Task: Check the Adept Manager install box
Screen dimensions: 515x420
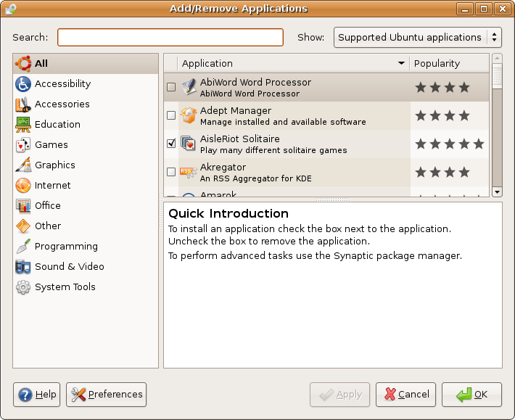Action: tap(171, 115)
